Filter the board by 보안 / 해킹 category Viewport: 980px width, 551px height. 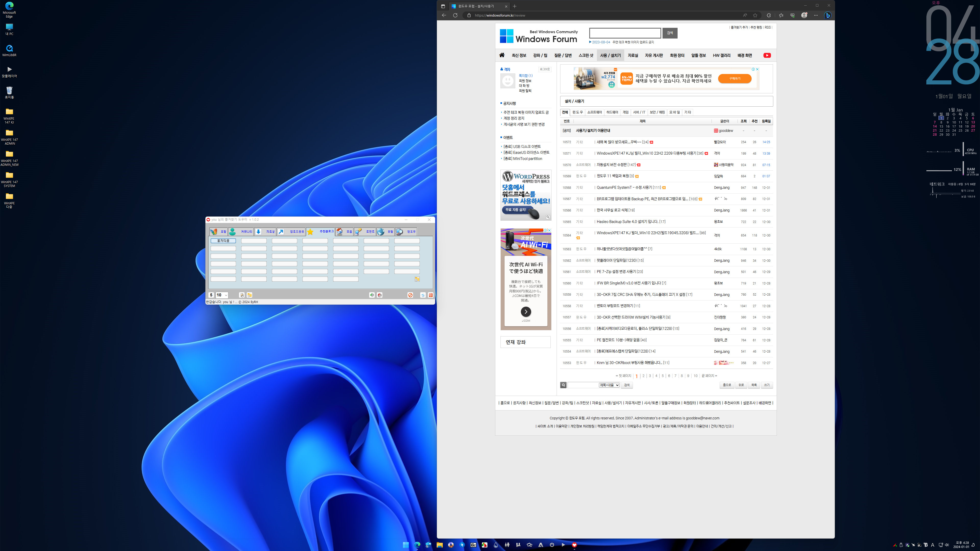tap(657, 112)
